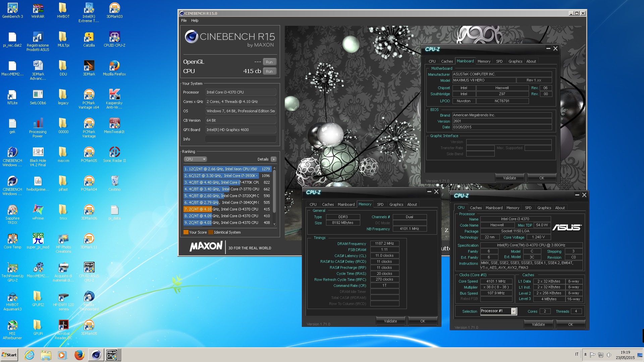Viewport: 644px width, 362px height.
Task: Open the wPrime desktop icon
Action: pos(38,212)
